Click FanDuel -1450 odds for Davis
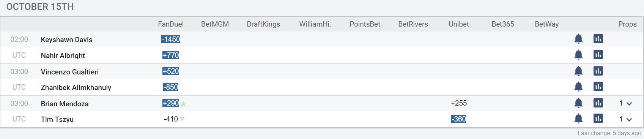 pyautogui.click(x=171, y=39)
